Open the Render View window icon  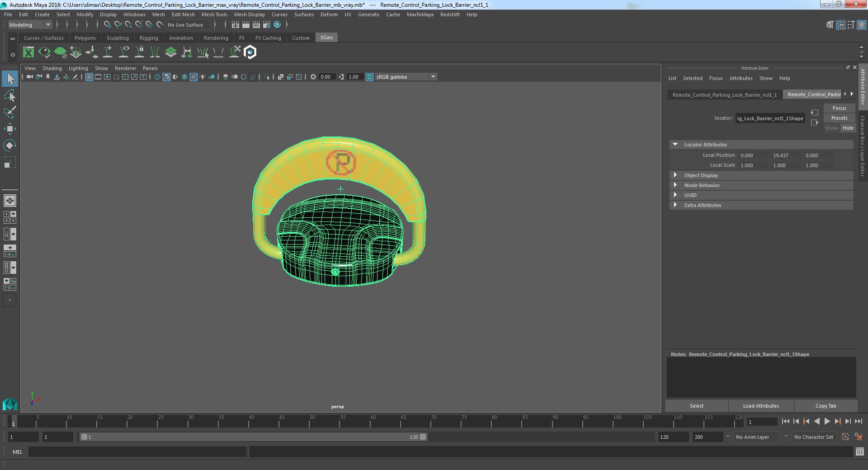pos(236,25)
